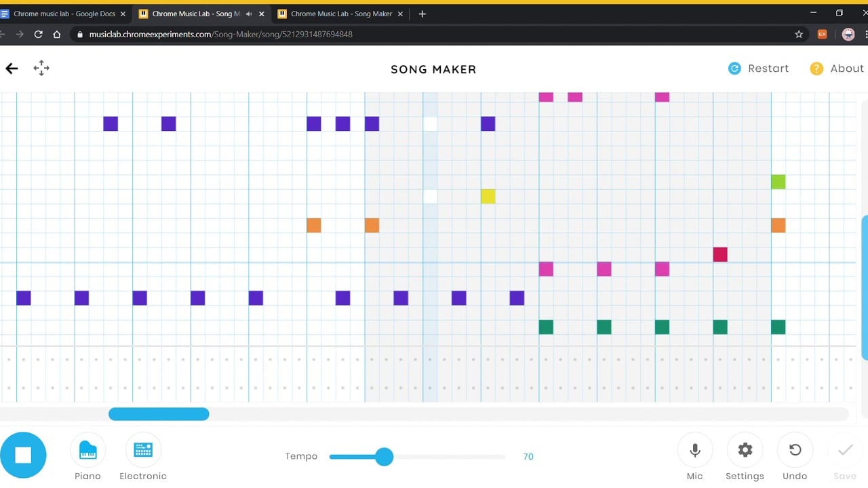Toggle the yellow note in the grid
Image resolution: width=868 pixels, height=488 pixels.
(488, 197)
